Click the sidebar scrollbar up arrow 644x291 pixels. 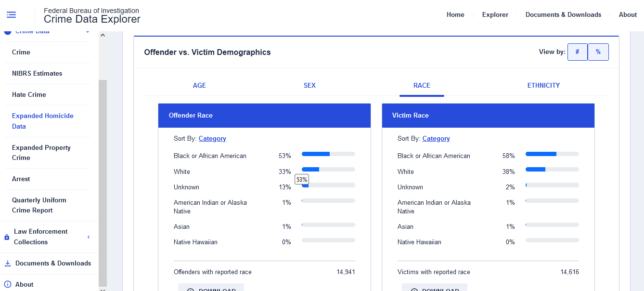(103, 35)
